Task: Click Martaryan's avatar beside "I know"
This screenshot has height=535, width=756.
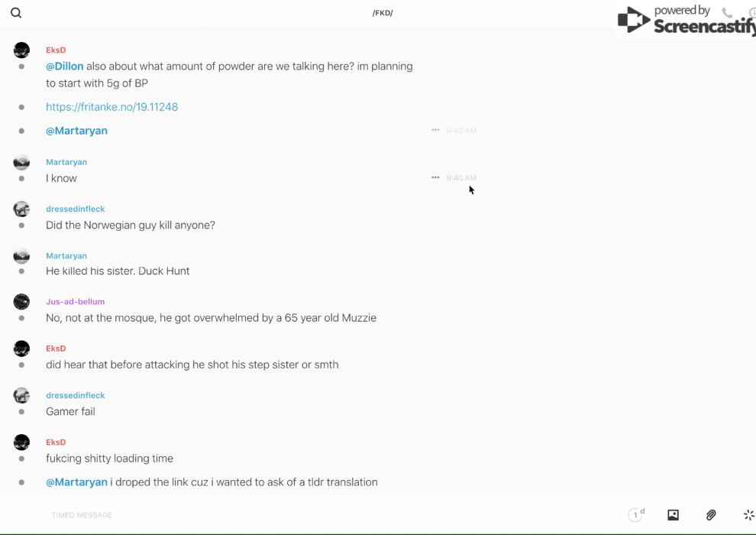Action: [x=21, y=163]
